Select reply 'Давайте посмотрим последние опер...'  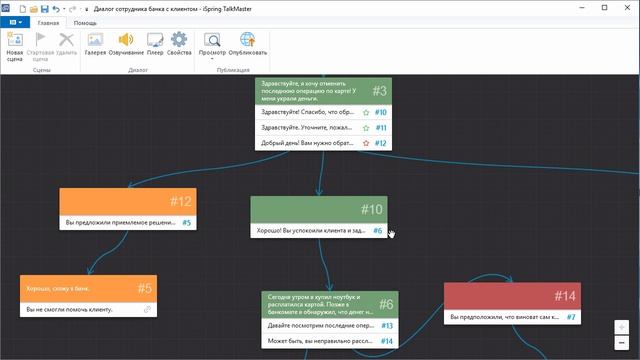(321, 326)
